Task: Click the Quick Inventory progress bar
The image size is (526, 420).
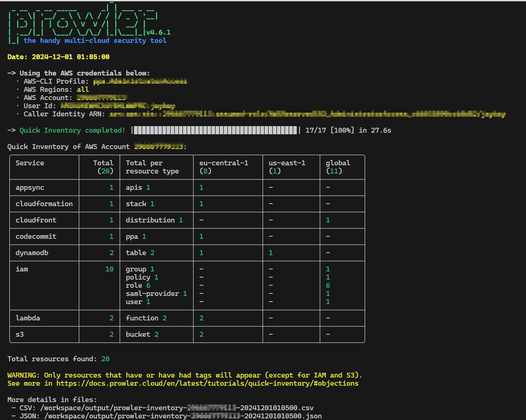Action: (216, 130)
